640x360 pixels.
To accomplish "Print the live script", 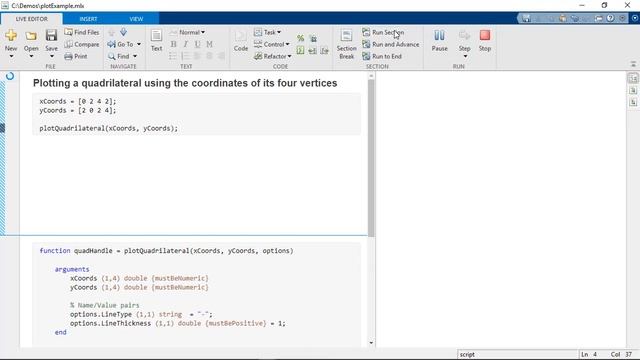I will pyautogui.click(x=76, y=56).
